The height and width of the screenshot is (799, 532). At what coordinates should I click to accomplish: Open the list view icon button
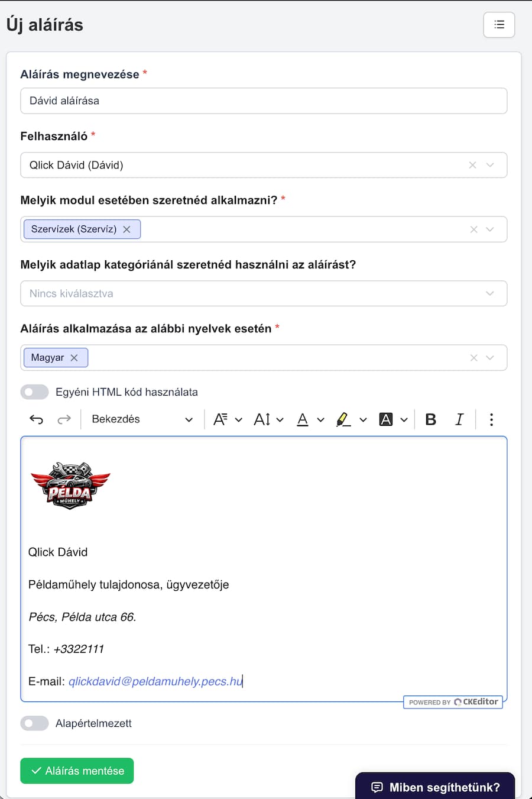(x=499, y=25)
